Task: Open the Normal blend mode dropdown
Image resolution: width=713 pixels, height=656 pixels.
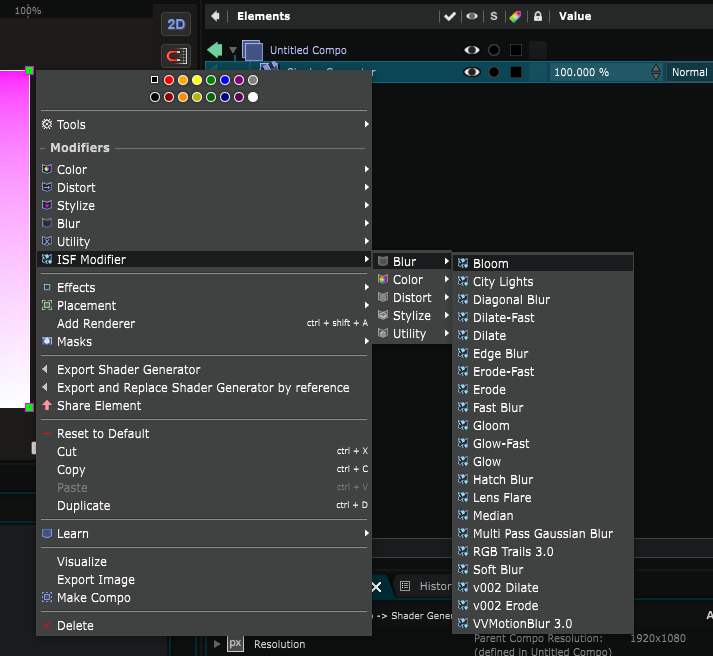Action: point(689,72)
